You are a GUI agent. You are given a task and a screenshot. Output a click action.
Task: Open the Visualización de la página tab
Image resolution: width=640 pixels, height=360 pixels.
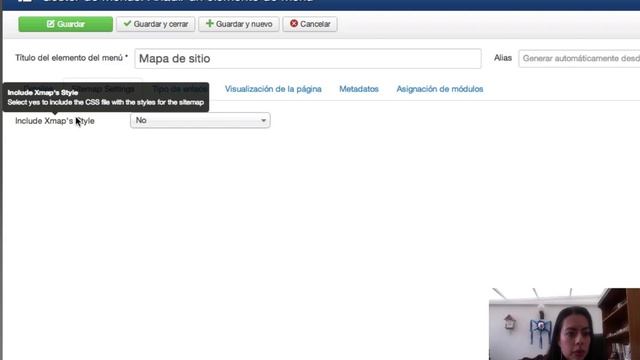tap(273, 89)
